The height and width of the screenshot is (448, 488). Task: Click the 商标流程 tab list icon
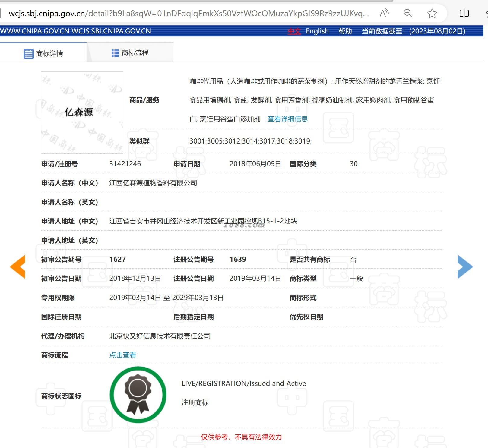click(115, 53)
